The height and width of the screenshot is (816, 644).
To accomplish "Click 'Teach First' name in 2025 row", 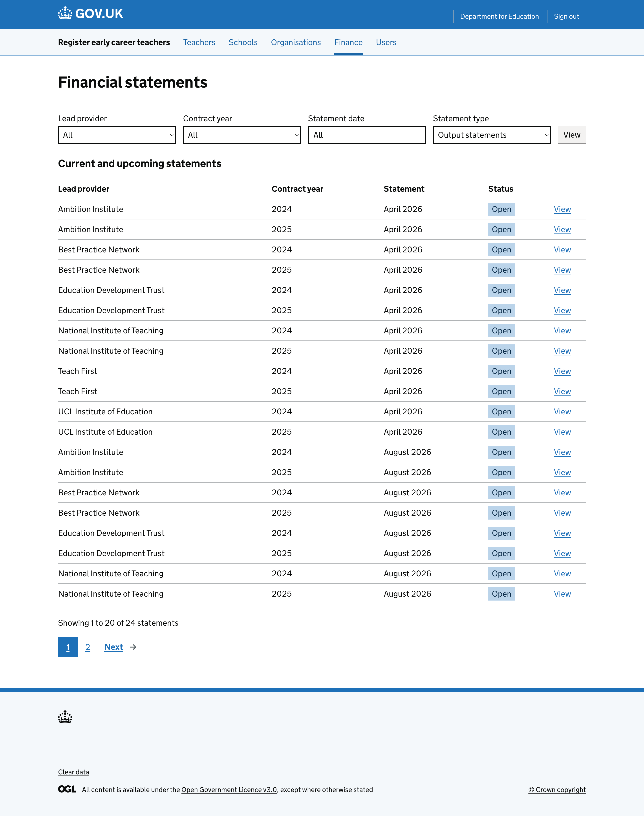I will point(77,391).
